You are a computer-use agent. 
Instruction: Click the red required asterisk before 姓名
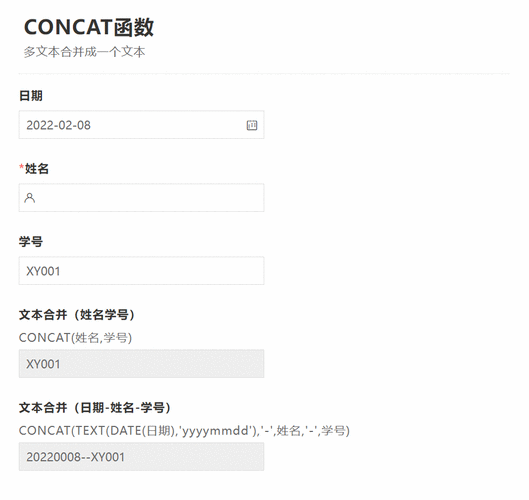pyautogui.click(x=22, y=167)
